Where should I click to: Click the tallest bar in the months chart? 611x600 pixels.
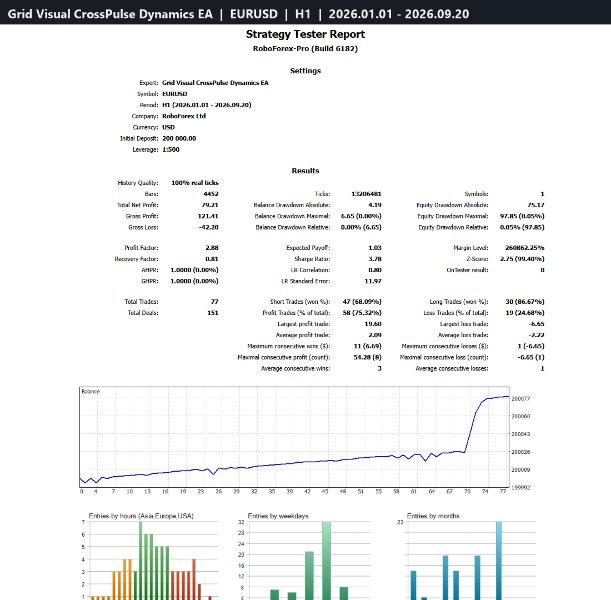(x=499, y=561)
